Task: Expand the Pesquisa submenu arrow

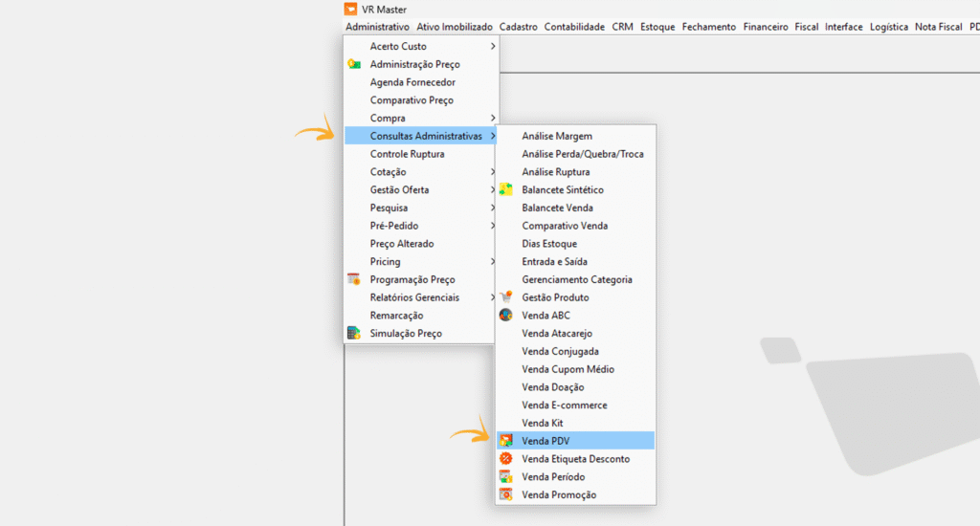Action: pos(493,208)
